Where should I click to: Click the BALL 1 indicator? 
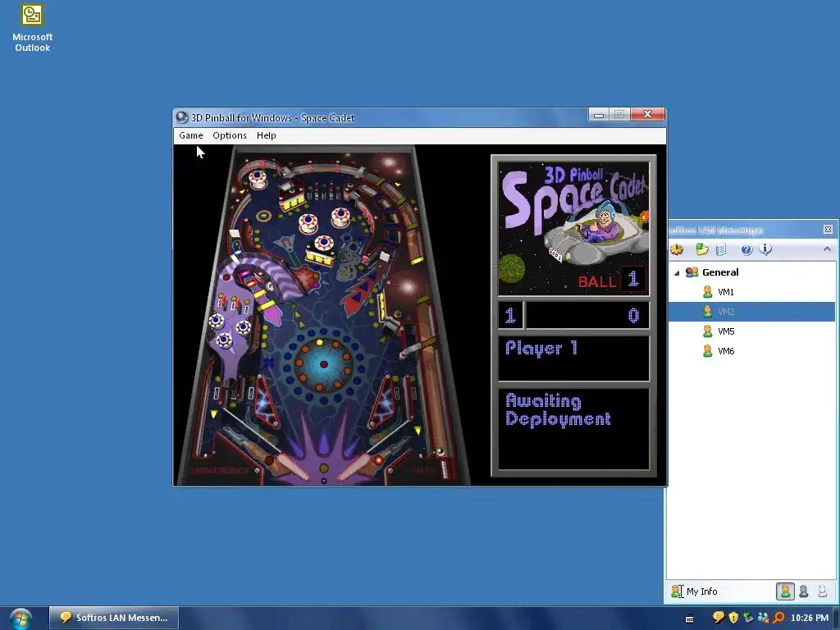(612, 280)
